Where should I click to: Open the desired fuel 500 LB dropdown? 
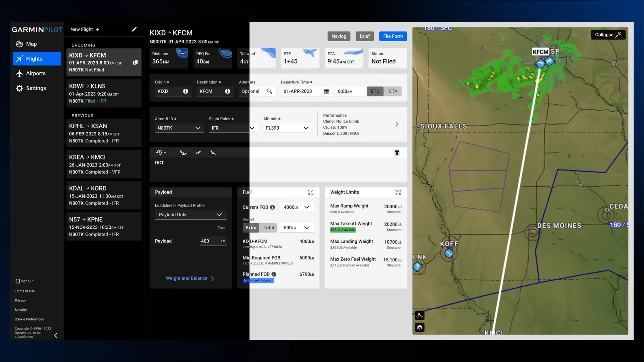point(297,228)
